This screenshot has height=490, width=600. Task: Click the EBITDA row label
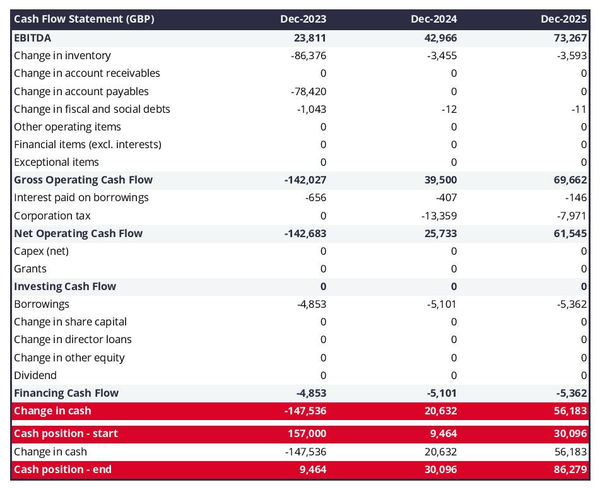(34, 37)
